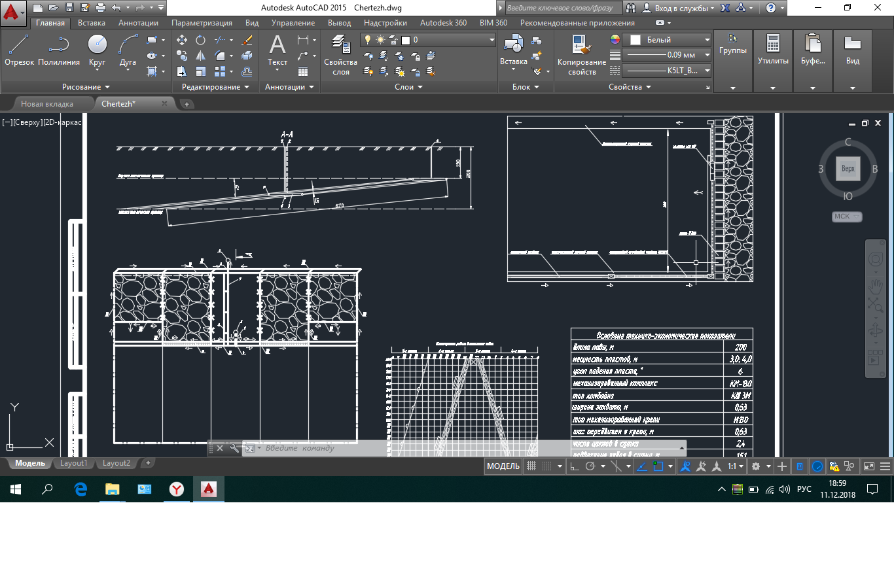Toggle ortho mode in status bar
The width and height of the screenshot is (894, 588).
pos(574,466)
